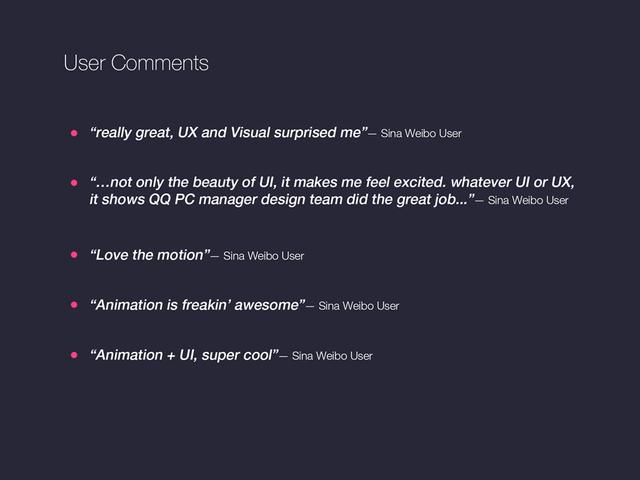This screenshot has width=640, height=480.
Task: Select the quote "Love the motion"
Action: point(150,255)
